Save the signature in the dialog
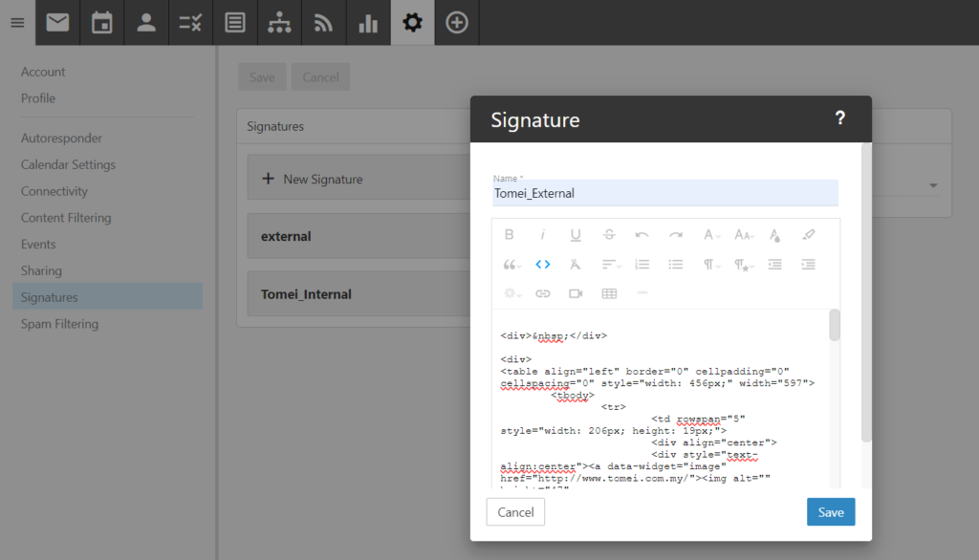This screenshot has height=560, width=979. pyautogui.click(x=830, y=512)
